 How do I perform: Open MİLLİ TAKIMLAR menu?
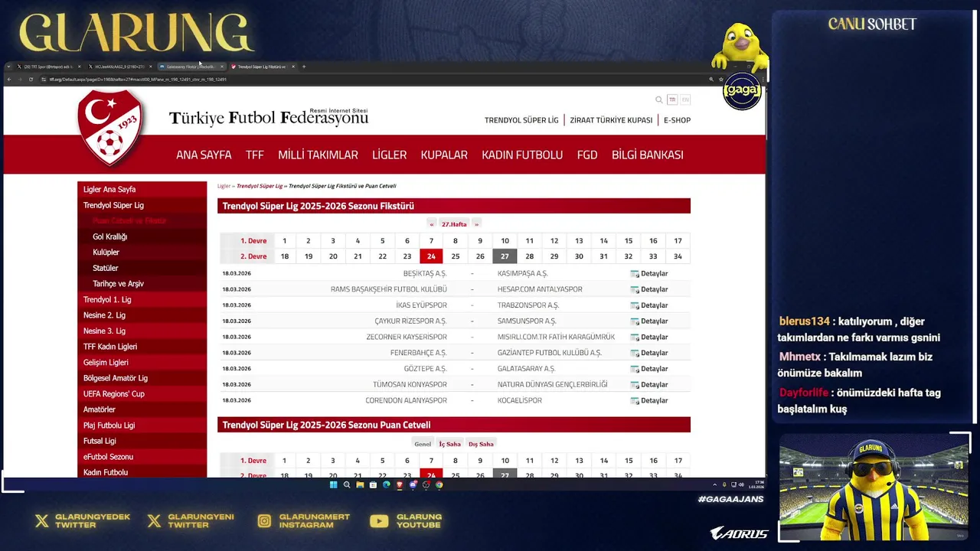(x=318, y=155)
